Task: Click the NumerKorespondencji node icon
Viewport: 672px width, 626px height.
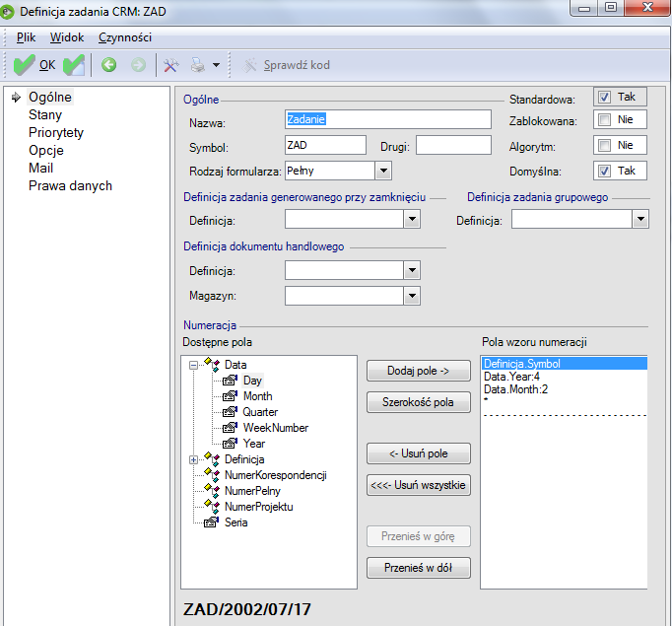Action: [x=212, y=475]
